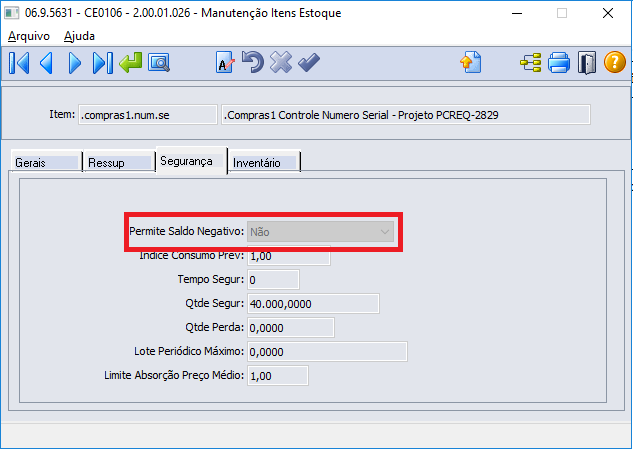Click the Lote Periódico Máximo field
Image resolution: width=633 pixels, height=449 pixels.
(x=327, y=352)
